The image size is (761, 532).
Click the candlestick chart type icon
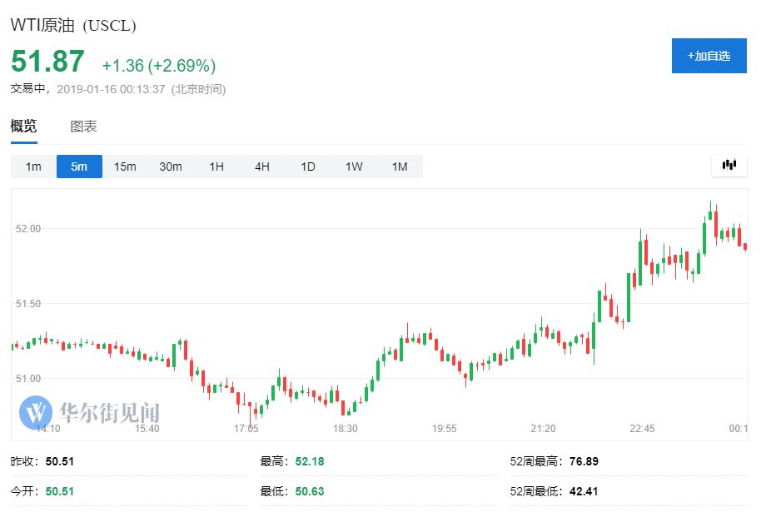pos(729,166)
